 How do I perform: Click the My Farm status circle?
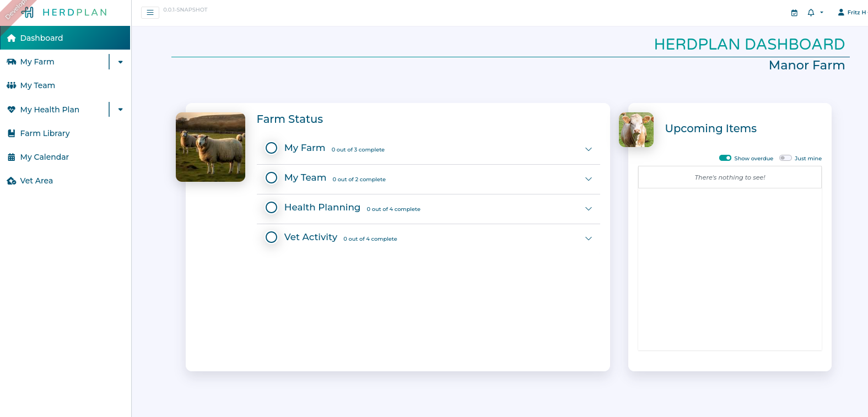271,148
